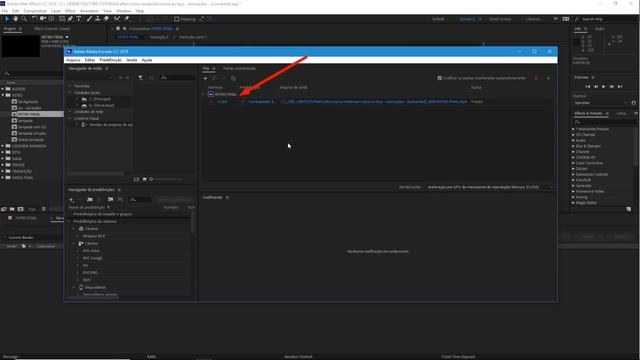
Task: Switch to the Pastas monitoradas tab
Action: (240, 69)
